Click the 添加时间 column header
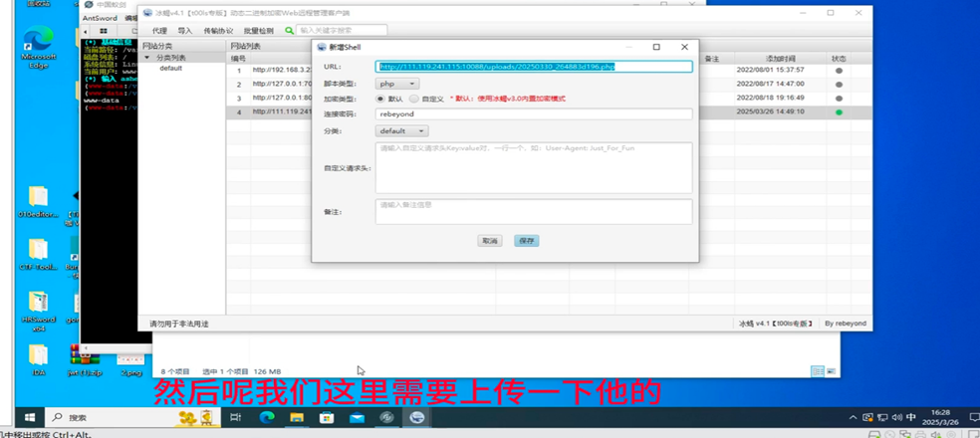The height and width of the screenshot is (438, 980). pos(780,58)
